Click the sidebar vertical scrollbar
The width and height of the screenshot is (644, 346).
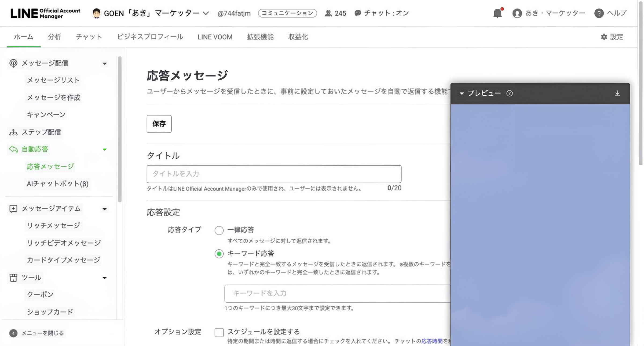tap(120, 129)
